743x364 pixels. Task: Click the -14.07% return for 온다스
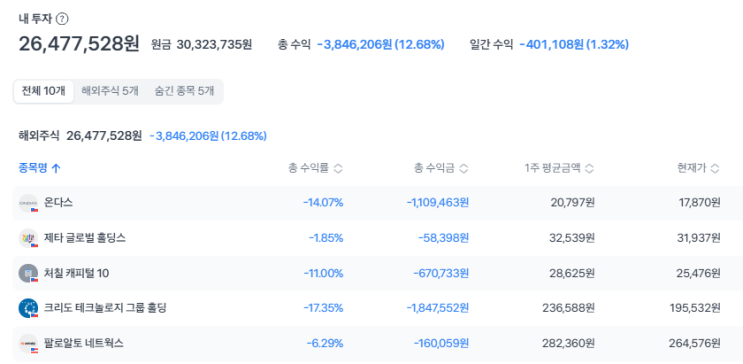click(323, 203)
